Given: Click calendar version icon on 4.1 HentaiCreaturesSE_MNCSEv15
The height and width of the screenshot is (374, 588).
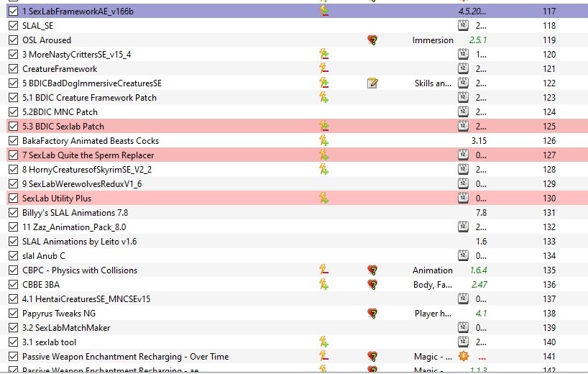Looking at the screenshot, I should point(463,298).
